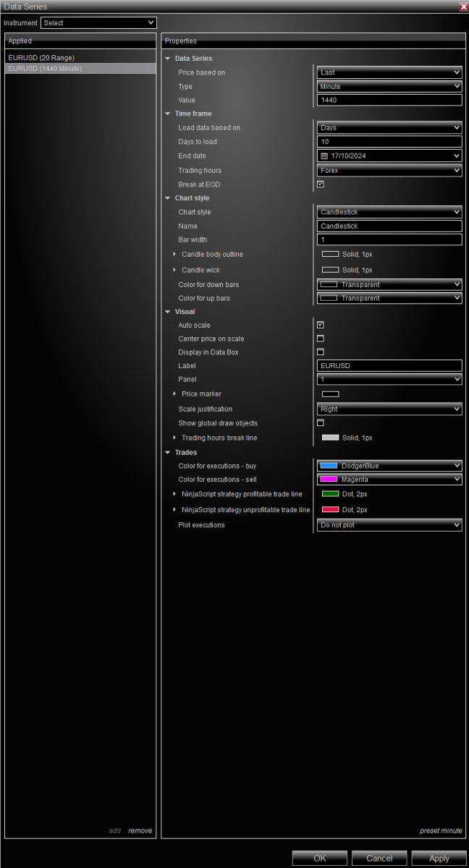Open the Panel dropdown
This screenshot has width=469, height=868.
tap(389, 379)
